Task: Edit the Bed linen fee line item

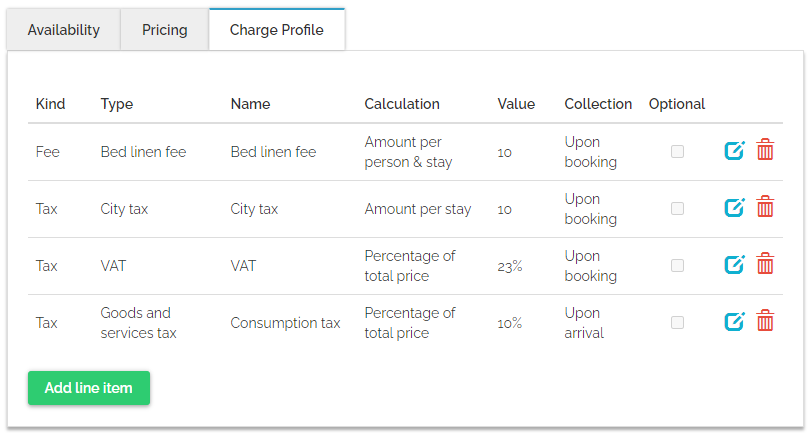Action: (x=735, y=151)
